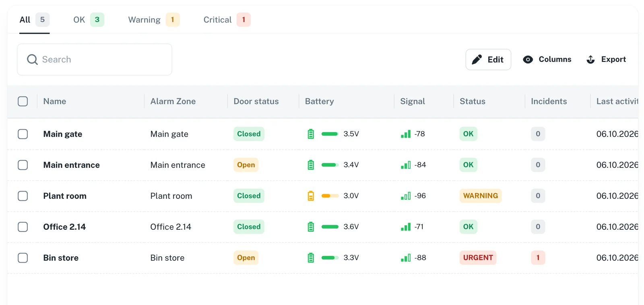Check the Bin store row checkbox
644x305 pixels.
[23, 258]
